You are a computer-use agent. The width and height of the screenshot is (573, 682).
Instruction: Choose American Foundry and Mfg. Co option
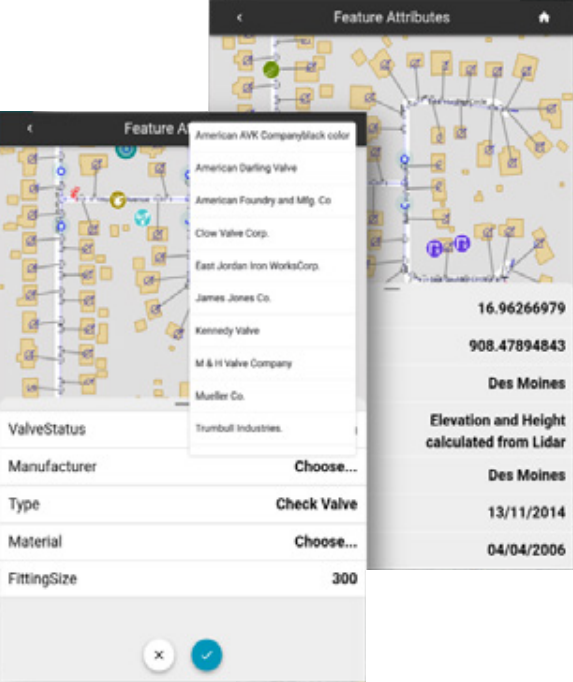point(272,201)
